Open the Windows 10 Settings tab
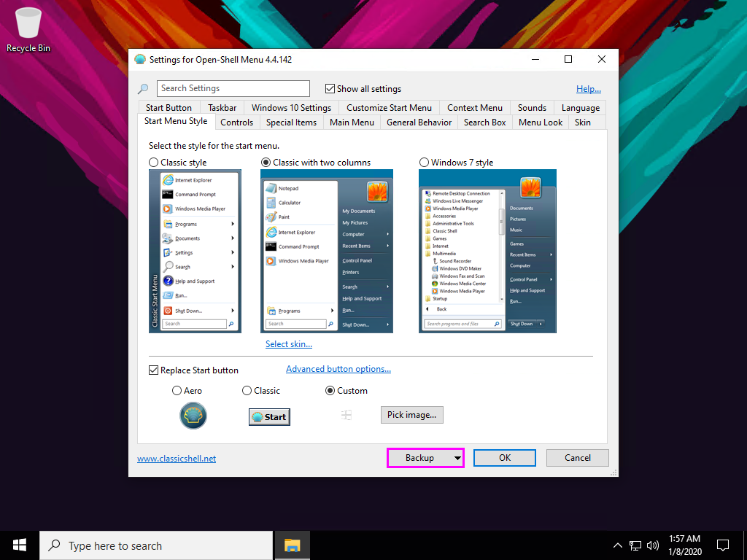 [291, 108]
